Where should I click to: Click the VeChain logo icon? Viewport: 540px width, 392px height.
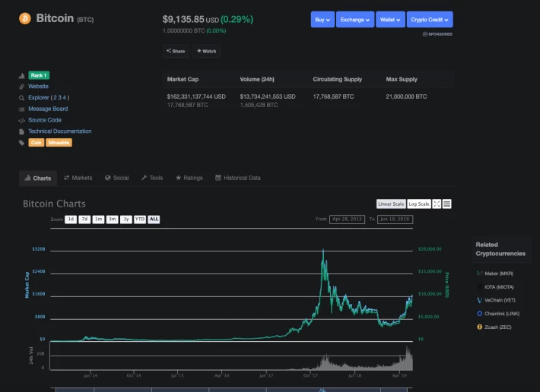(x=479, y=300)
